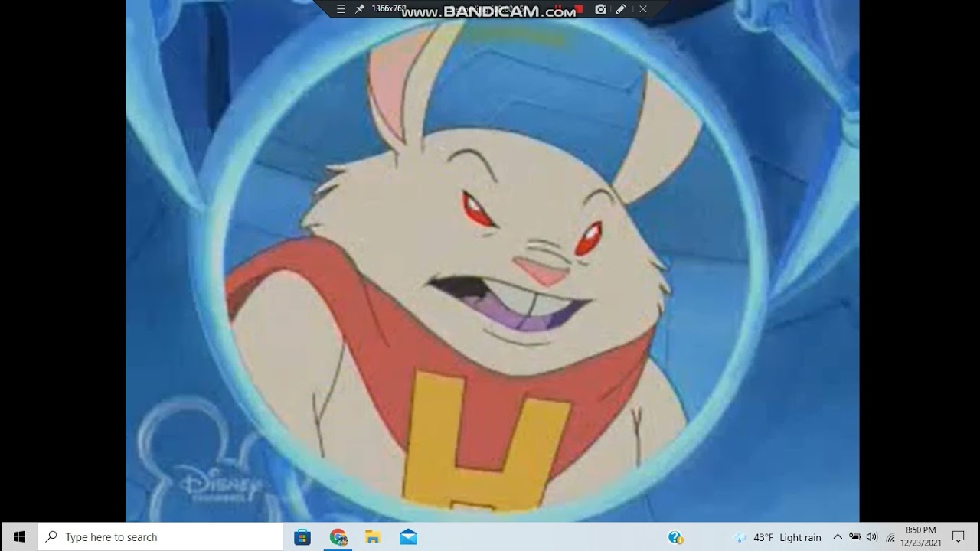Switch to Google Chrome in the taskbar
This screenshot has width=980, height=551.
338,537
